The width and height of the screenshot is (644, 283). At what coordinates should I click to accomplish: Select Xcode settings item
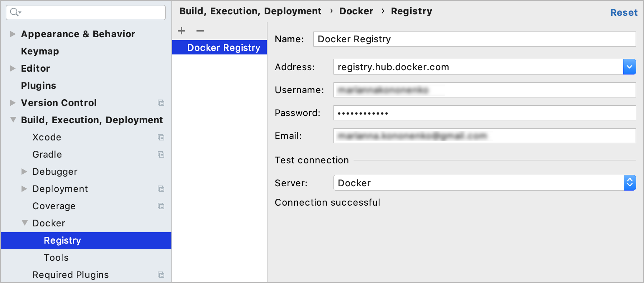point(47,137)
